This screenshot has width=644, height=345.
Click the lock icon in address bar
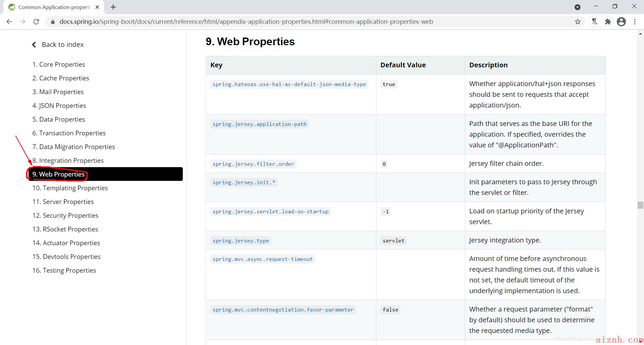click(x=52, y=22)
